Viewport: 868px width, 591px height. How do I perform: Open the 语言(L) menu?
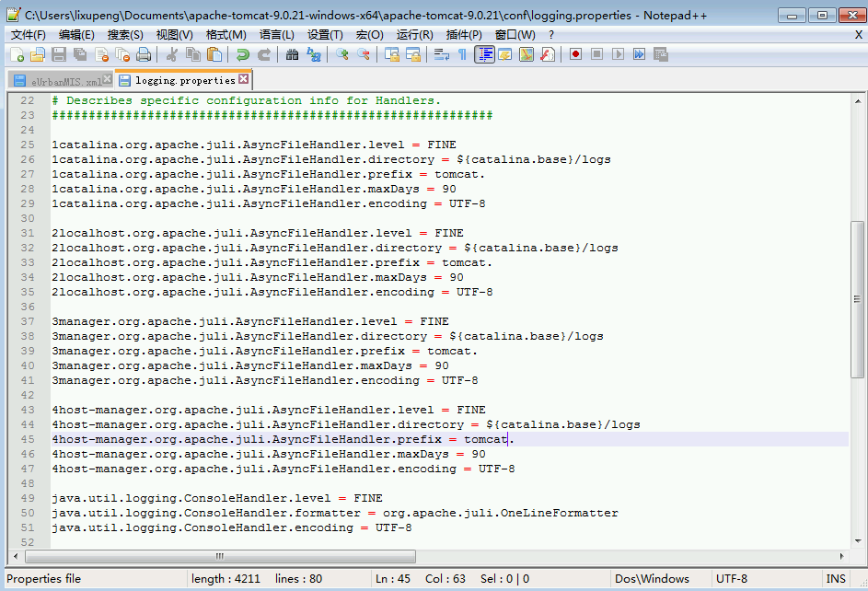[277, 35]
